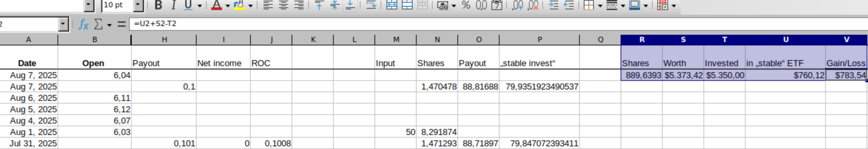This screenshot has width=868, height=149.
Task: Open Sum function dropdown arrow
Action: click(x=109, y=25)
